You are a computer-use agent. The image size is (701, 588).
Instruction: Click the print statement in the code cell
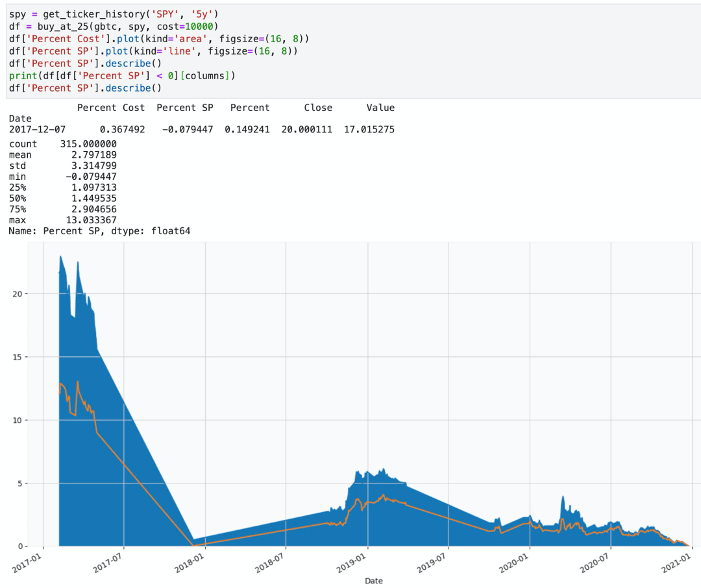click(x=23, y=76)
